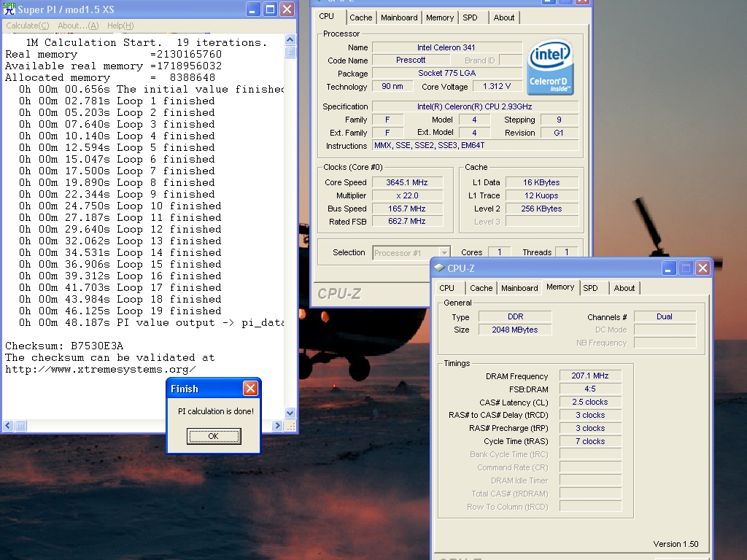Click the scroll right arrow in Super PI

(277, 426)
